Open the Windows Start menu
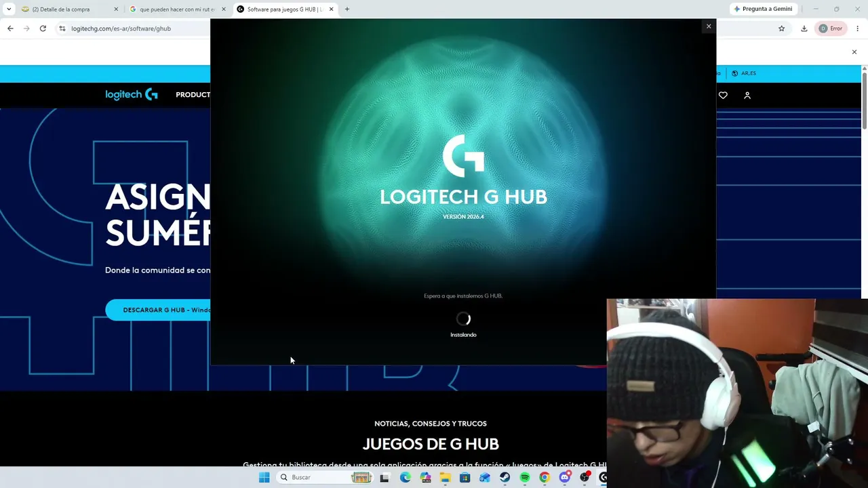The image size is (868, 488). tap(264, 477)
